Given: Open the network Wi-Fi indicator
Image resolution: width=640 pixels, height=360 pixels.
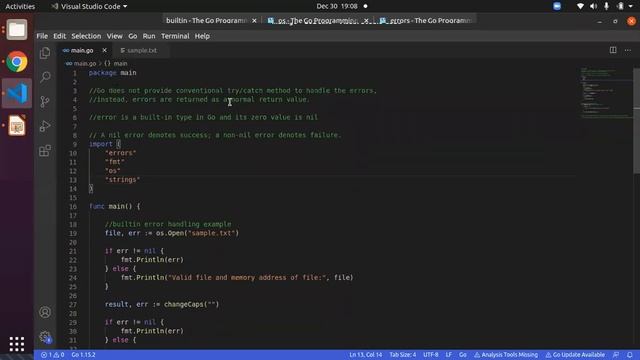Looking at the screenshot, I should pyautogui.click(x=580, y=6).
